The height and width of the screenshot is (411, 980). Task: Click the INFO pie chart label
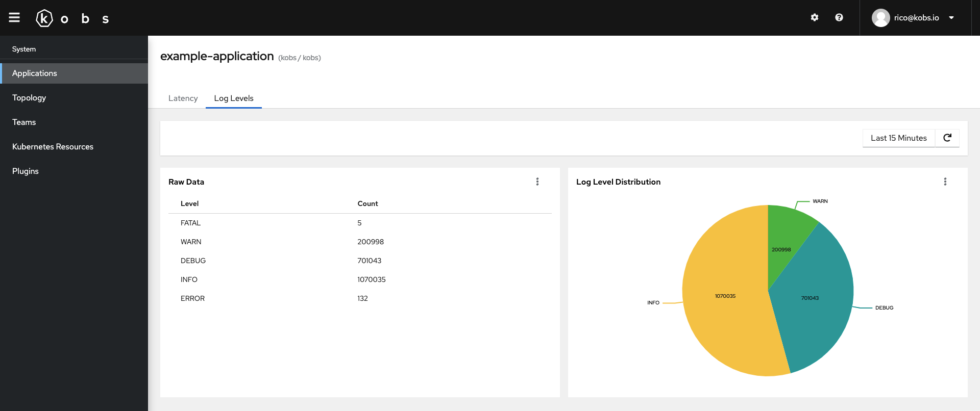(653, 303)
